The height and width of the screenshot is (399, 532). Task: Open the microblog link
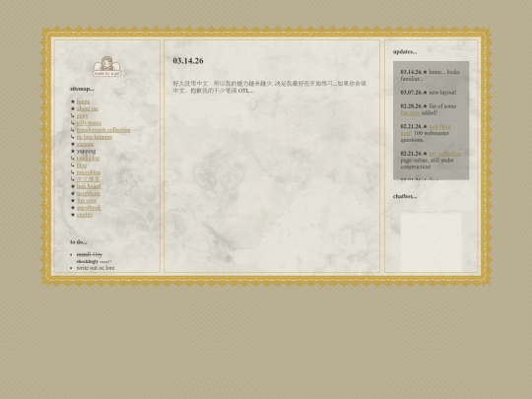pyautogui.click(x=89, y=172)
